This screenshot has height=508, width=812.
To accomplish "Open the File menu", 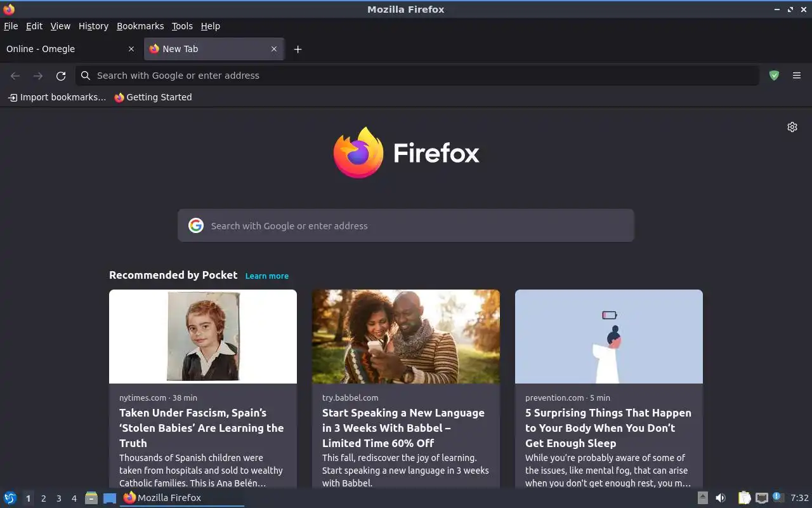I will point(11,26).
